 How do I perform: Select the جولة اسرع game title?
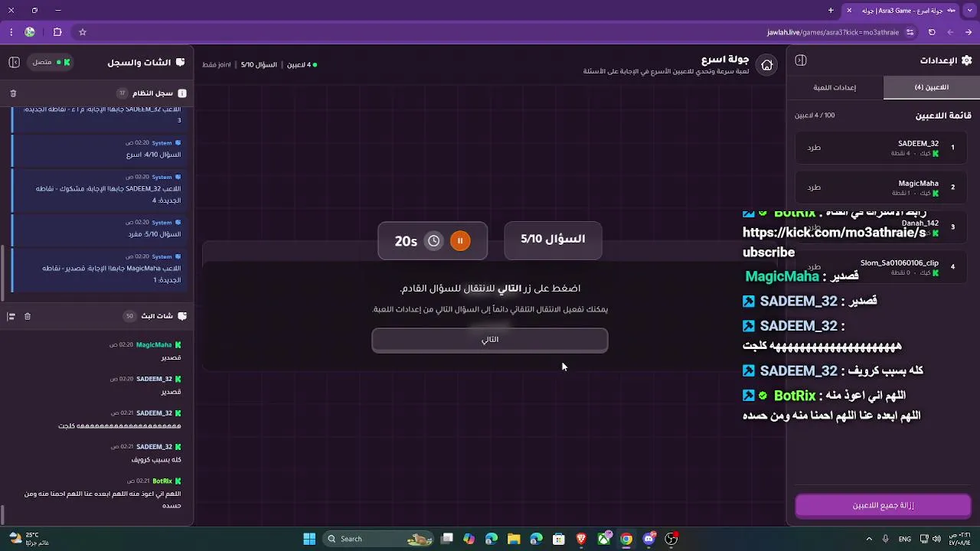click(725, 60)
